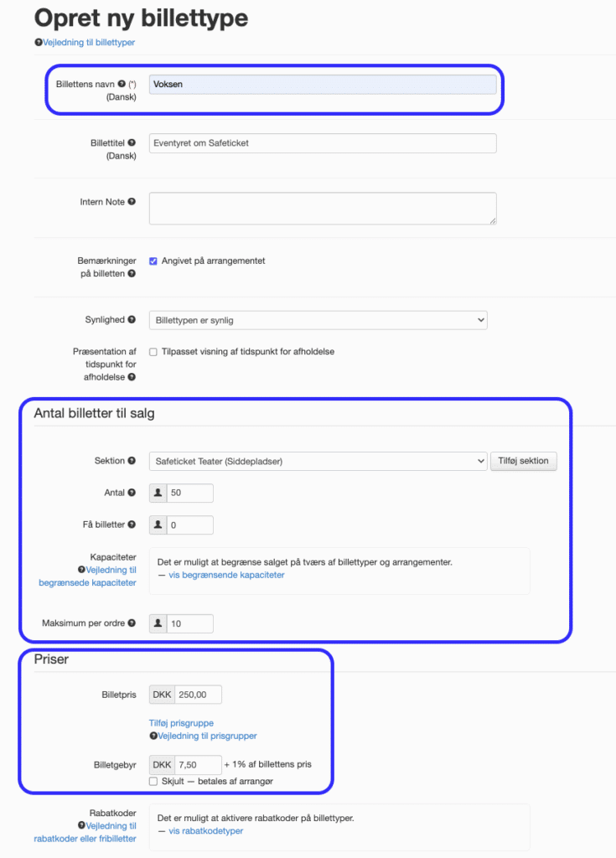Click help icon next to Sektion
The image size is (616, 858).
132,461
